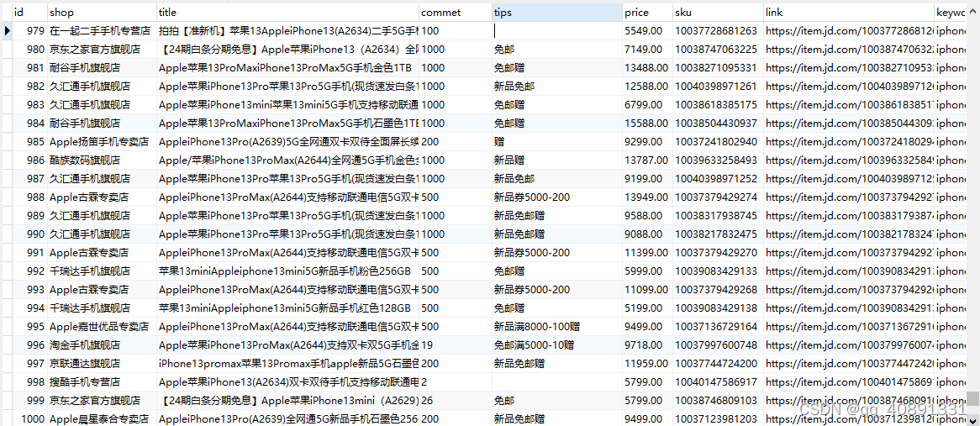The height and width of the screenshot is (426, 980).
Task: Select sku cell 10037728681263
Action: pyautogui.click(x=718, y=30)
